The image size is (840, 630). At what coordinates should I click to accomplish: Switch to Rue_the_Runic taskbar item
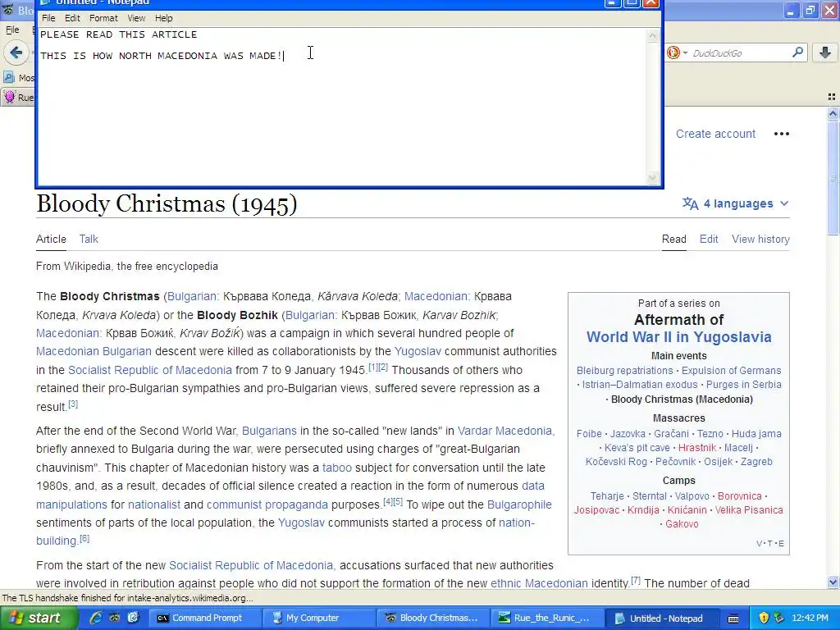[x=546, y=619]
